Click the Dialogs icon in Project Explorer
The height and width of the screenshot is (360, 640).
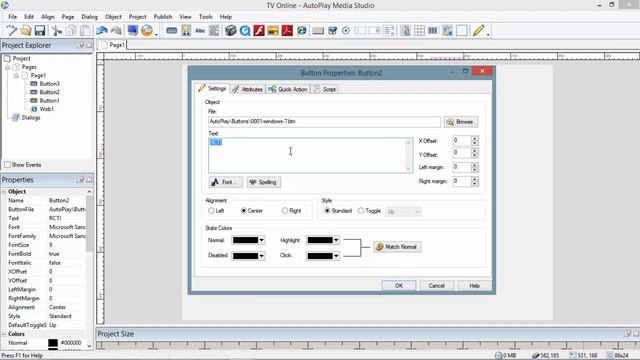16,118
